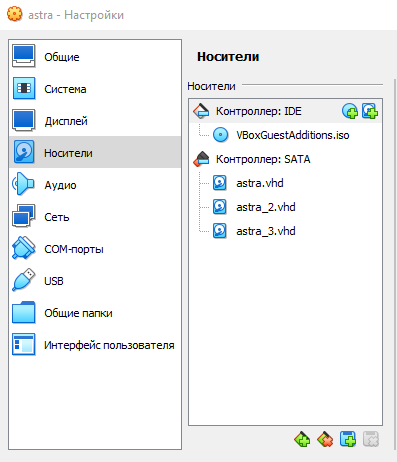
Task: Add a new storage attachment
Action: [348, 439]
